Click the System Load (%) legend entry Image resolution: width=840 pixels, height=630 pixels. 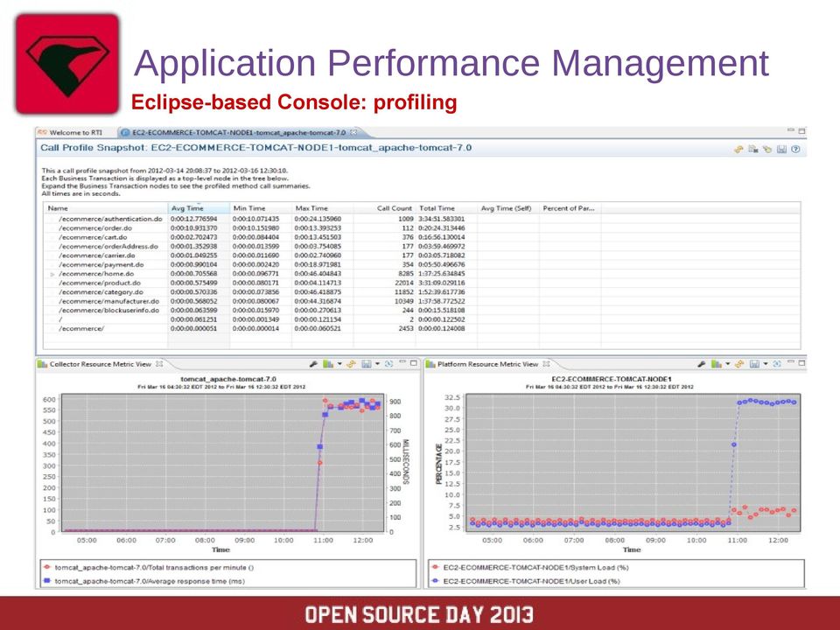pos(530,567)
